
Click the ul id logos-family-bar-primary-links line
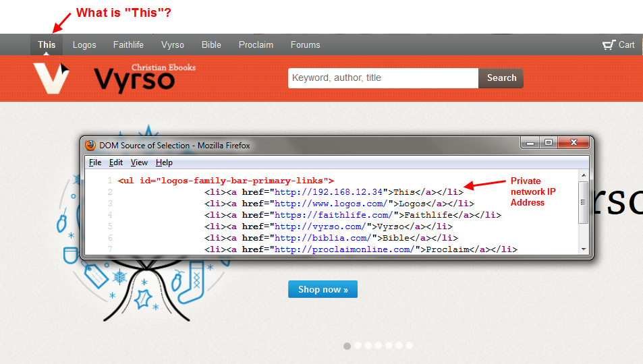click(x=226, y=181)
